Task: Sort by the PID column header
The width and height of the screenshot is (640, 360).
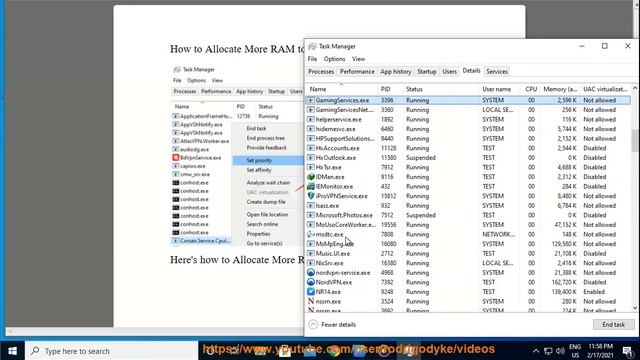Action: (x=390, y=89)
